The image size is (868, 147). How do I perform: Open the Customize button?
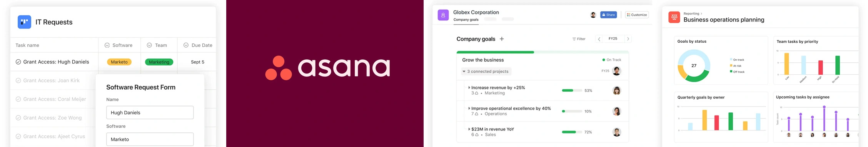637,15
